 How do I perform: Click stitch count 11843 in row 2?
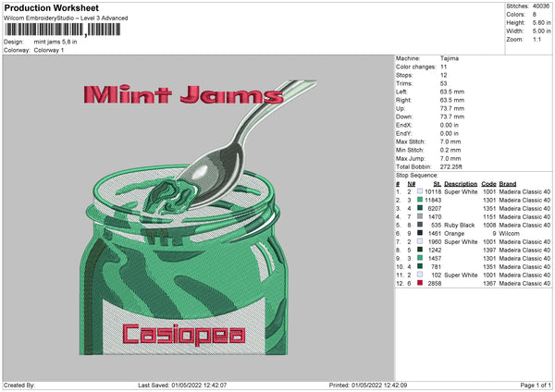pyautogui.click(x=433, y=201)
